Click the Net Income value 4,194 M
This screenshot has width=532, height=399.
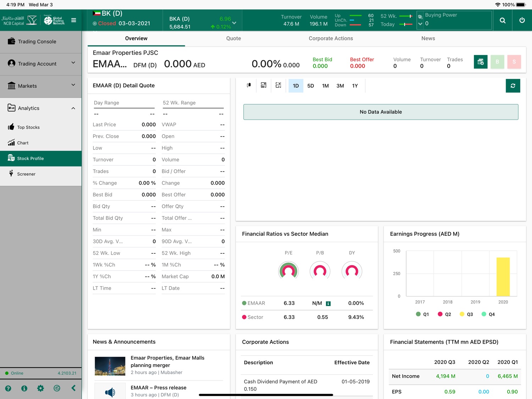[x=445, y=376]
